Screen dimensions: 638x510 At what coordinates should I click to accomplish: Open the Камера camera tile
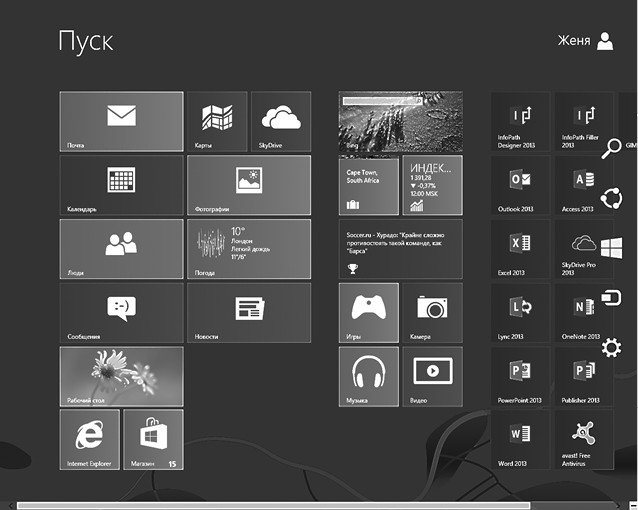coord(432,312)
